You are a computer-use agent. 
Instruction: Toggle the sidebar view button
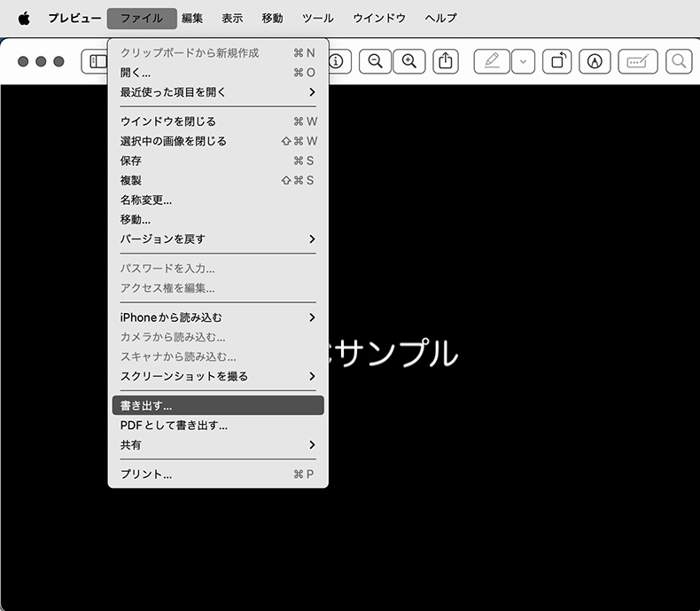click(x=95, y=61)
